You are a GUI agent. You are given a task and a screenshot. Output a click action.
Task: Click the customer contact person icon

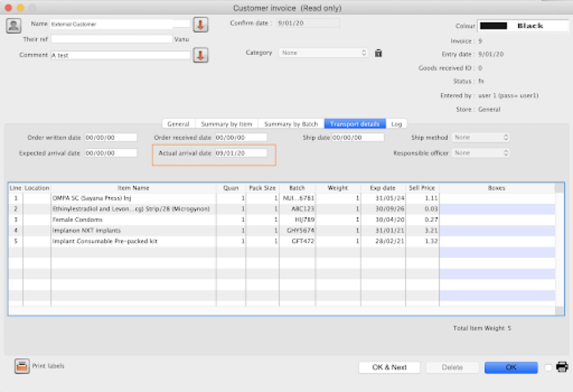click(x=14, y=25)
